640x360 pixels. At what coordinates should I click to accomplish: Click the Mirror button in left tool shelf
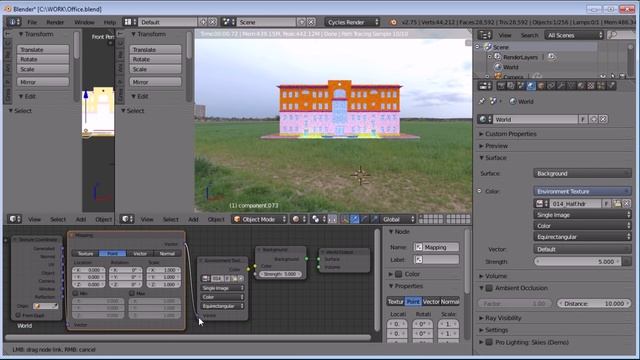coord(43,82)
